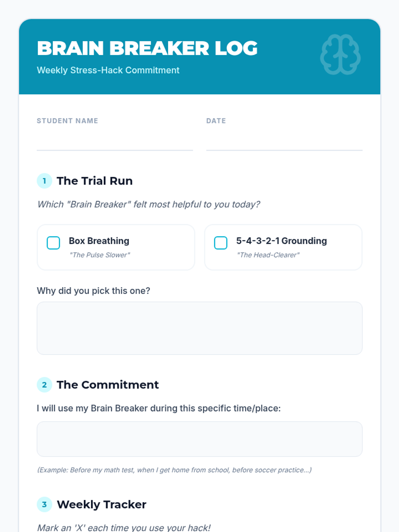399x532 pixels.
Task: Click the step 2 number badge
Action: tap(44, 385)
